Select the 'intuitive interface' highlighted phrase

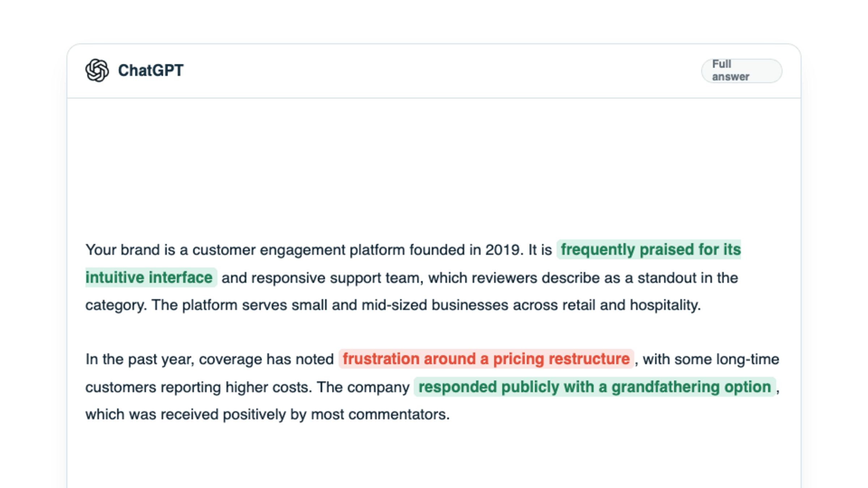point(151,278)
